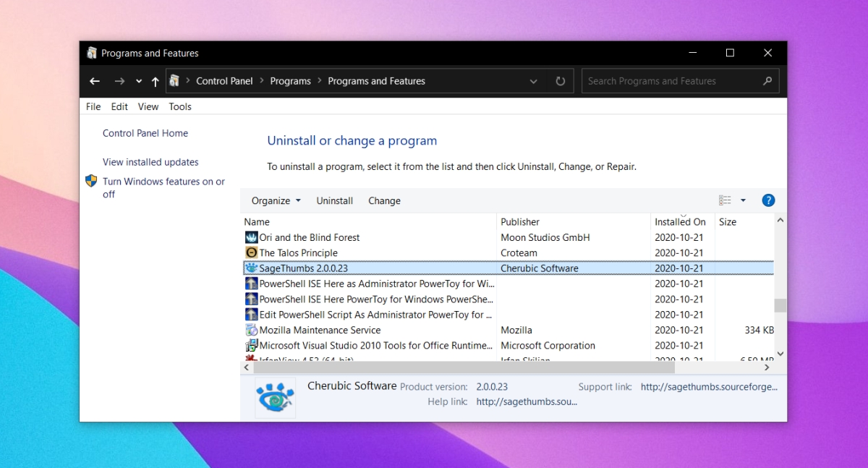The width and height of the screenshot is (868, 468).
Task: Go up one level with up arrow
Action: tap(155, 82)
